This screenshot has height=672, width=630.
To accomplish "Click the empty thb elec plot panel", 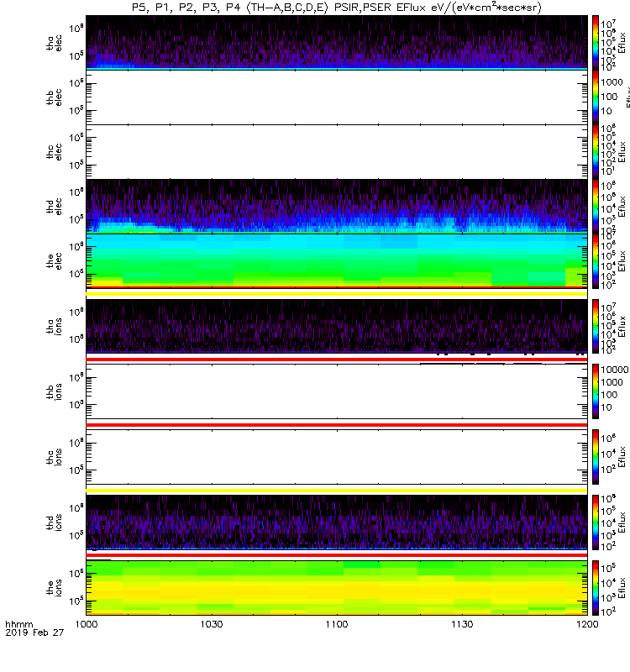I will pyautogui.click(x=337, y=97).
